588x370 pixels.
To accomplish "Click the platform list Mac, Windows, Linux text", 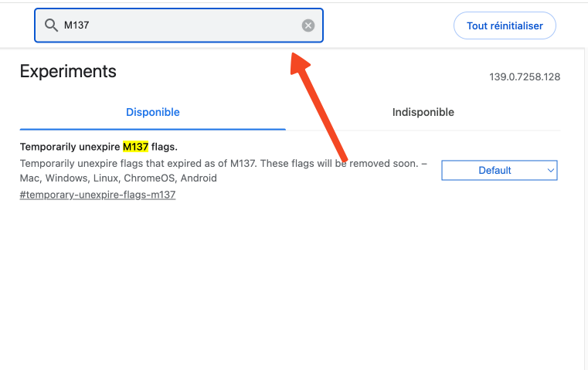I will click(x=118, y=178).
